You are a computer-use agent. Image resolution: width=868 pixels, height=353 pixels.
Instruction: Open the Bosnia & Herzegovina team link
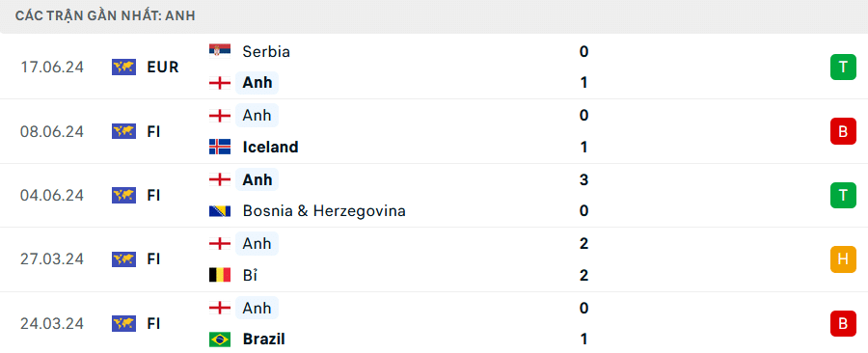324,211
